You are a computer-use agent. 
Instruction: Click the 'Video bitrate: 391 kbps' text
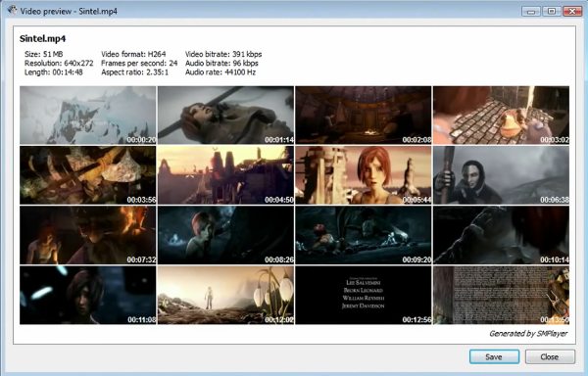coord(223,54)
